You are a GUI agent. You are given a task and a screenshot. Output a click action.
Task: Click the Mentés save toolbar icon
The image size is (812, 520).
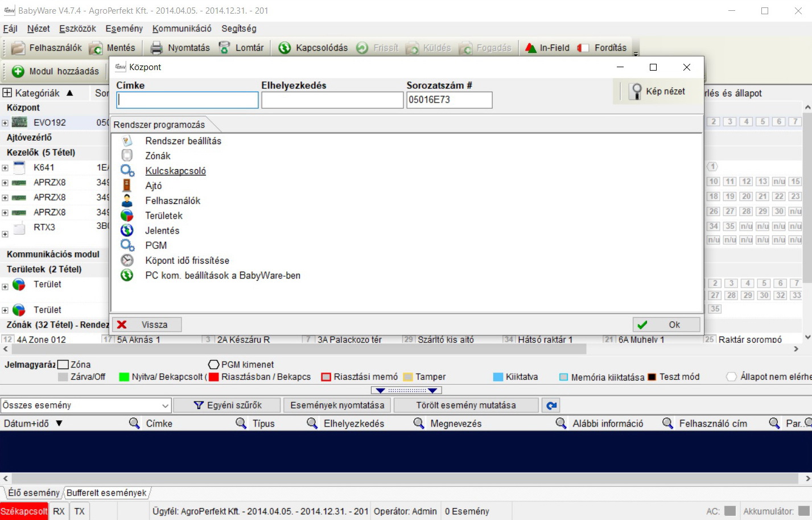pos(96,48)
